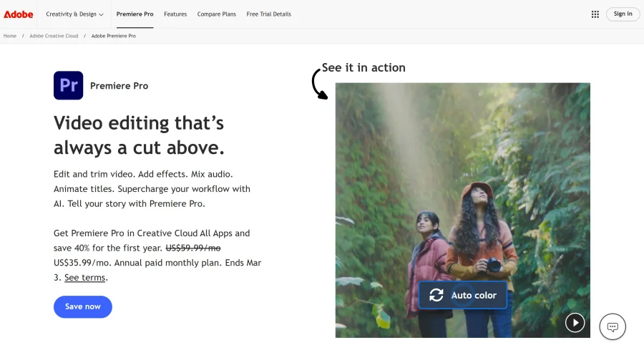
Task: Click the "Video editing that's always a cut above" heading
Action: [139, 135]
